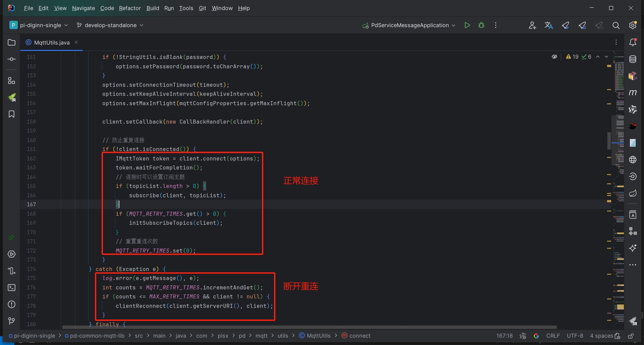Open the Refactor menu
Screen dimensions: 644x345
(130, 8)
